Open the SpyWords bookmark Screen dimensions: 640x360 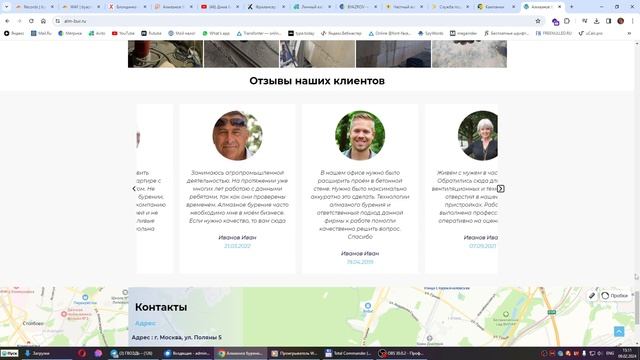click(431, 33)
